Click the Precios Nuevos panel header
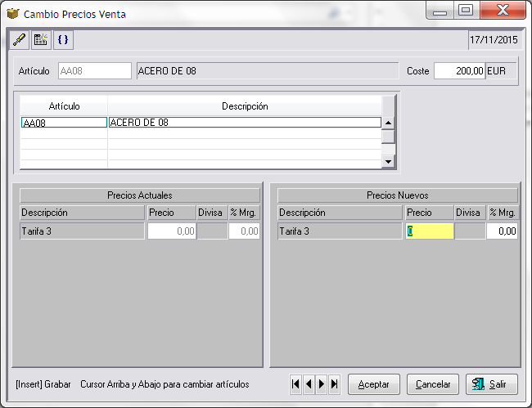 pos(398,195)
